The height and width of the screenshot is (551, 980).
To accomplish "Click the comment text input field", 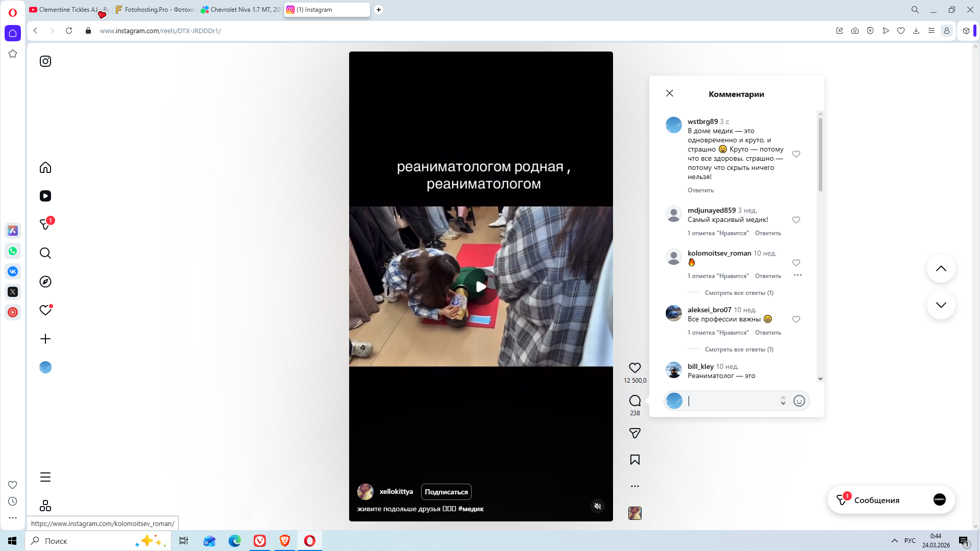I will 732,401.
